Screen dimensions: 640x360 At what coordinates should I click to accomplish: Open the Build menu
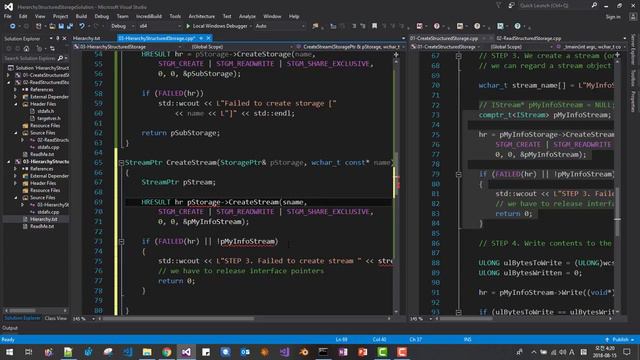pos(81,16)
